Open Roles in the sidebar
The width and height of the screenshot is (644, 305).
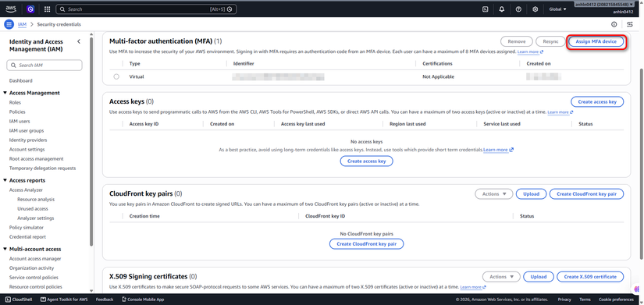tap(15, 103)
